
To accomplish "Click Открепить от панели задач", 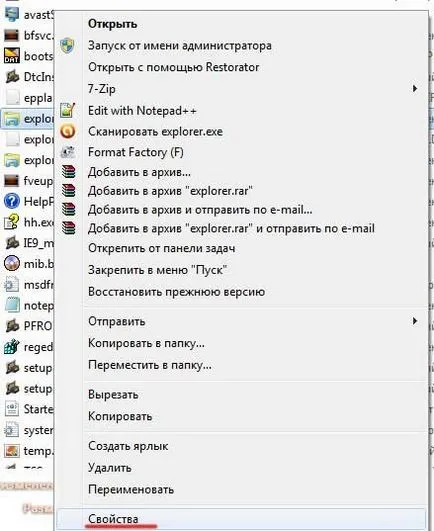I will 161,248.
